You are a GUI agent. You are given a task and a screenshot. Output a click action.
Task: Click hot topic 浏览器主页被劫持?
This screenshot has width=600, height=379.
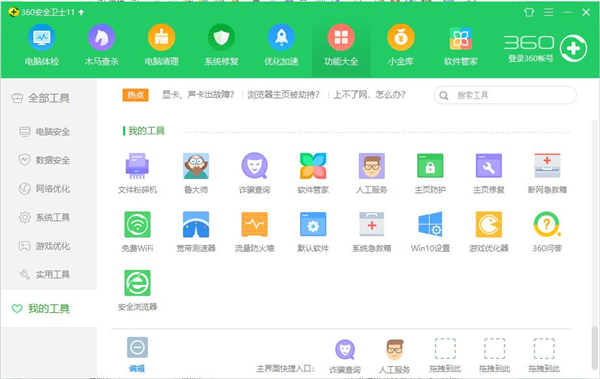tap(283, 95)
